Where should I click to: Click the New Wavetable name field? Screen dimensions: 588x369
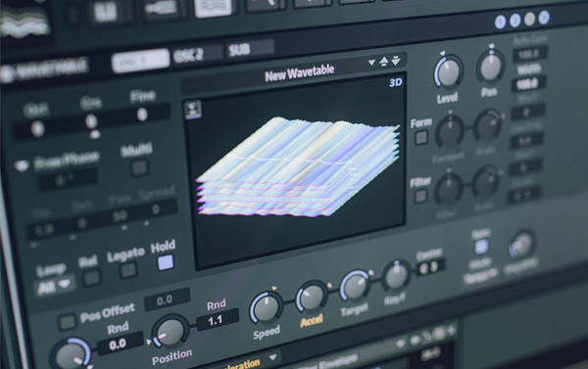(x=299, y=72)
